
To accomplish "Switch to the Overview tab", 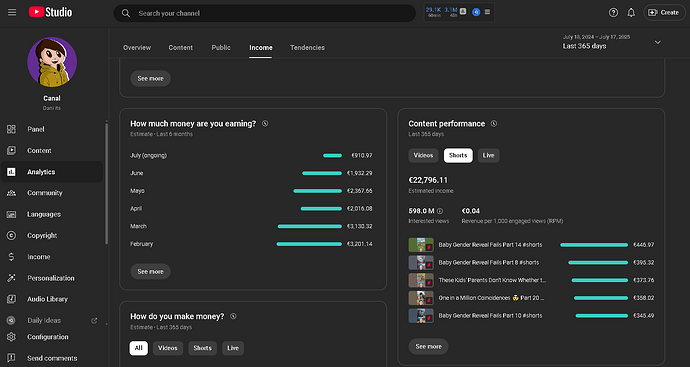I will pos(137,48).
